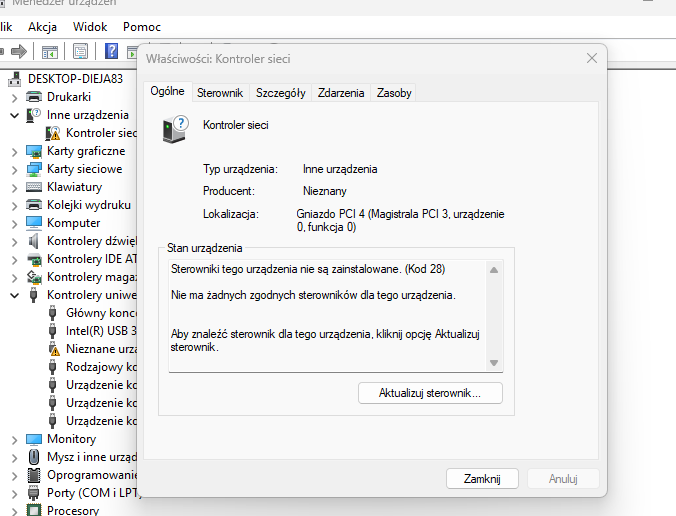The height and width of the screenshot is (516, 676).
Task: Click the Kontrolery magazynu icon
Action: (x=34, y=277)
